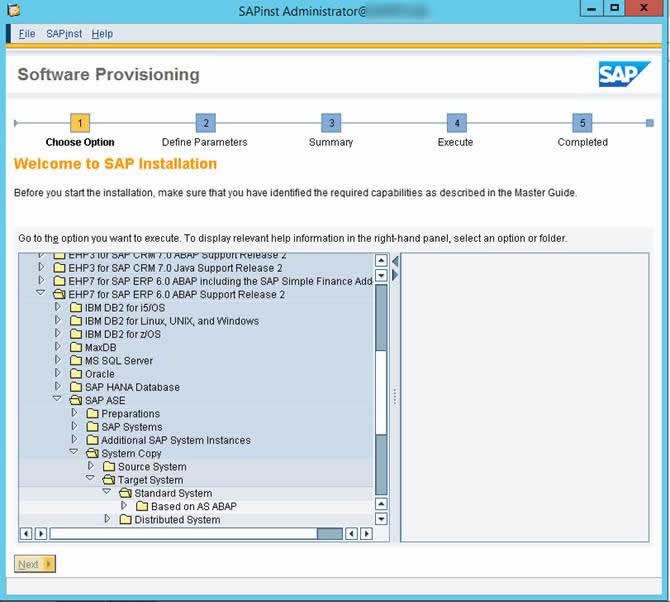
Task: Click folder icon next to MaxDB
Action: coord(76,348)
